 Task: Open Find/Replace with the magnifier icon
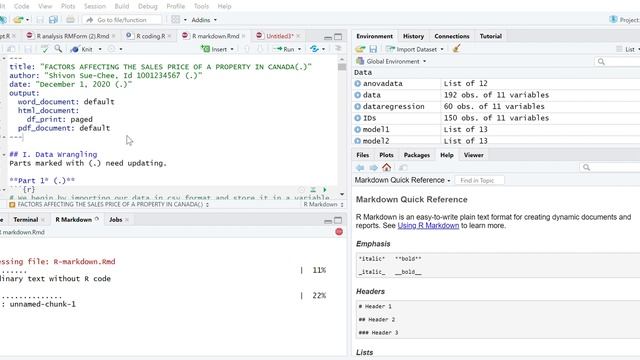[58, 49]
